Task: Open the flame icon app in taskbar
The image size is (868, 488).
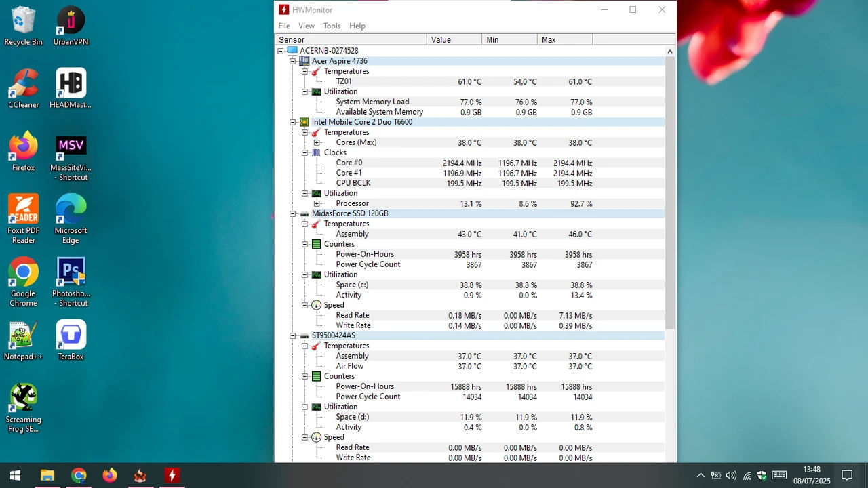Action: click(x=140, y=475)
